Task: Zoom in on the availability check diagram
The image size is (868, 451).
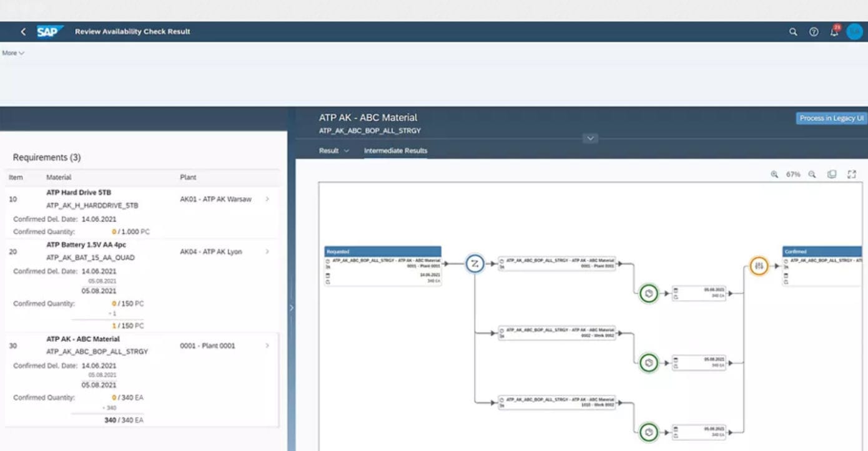Action: point(775,175)
